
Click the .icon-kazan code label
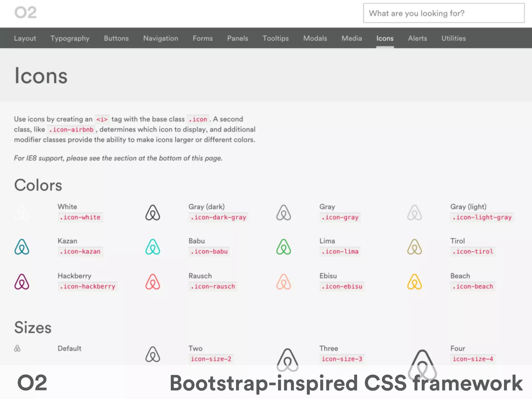80,251
